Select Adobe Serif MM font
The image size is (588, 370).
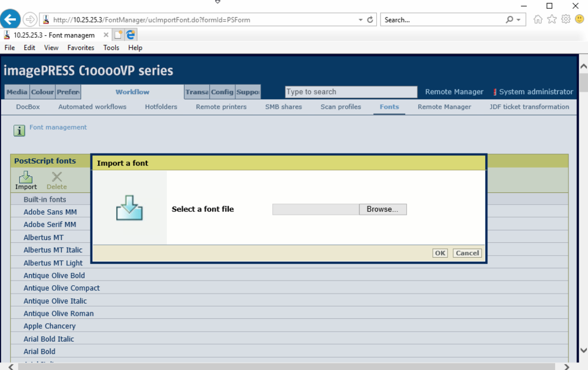50,224
